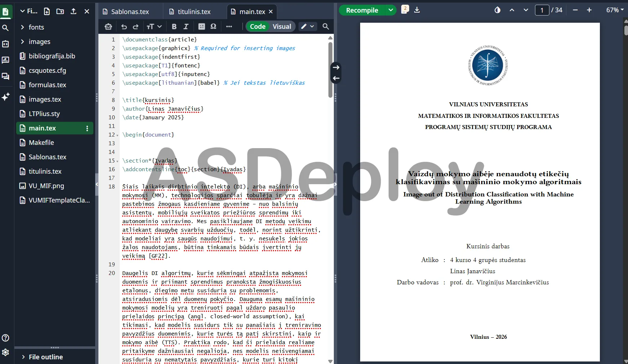Click the editor vertical scrollbar
This screenshot has width=628, height=364.
click(330, 70)
